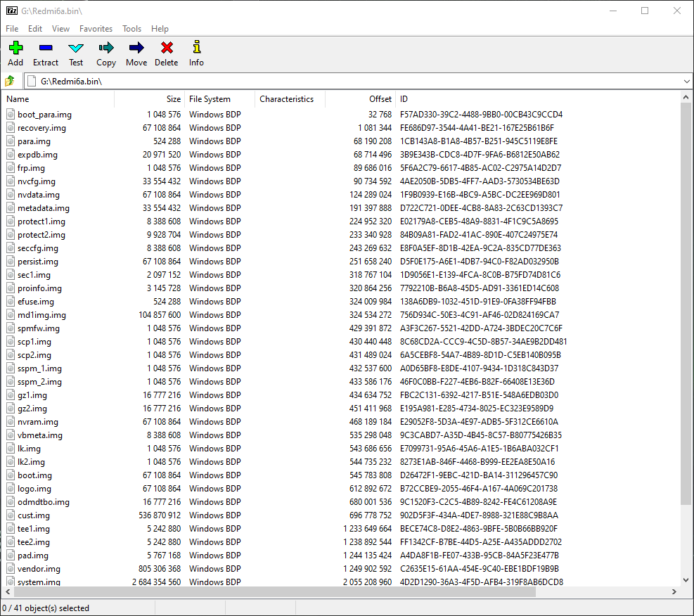Click the Add toolbar icon
This screenshot has width=694, height=616.
click(15, 48)
